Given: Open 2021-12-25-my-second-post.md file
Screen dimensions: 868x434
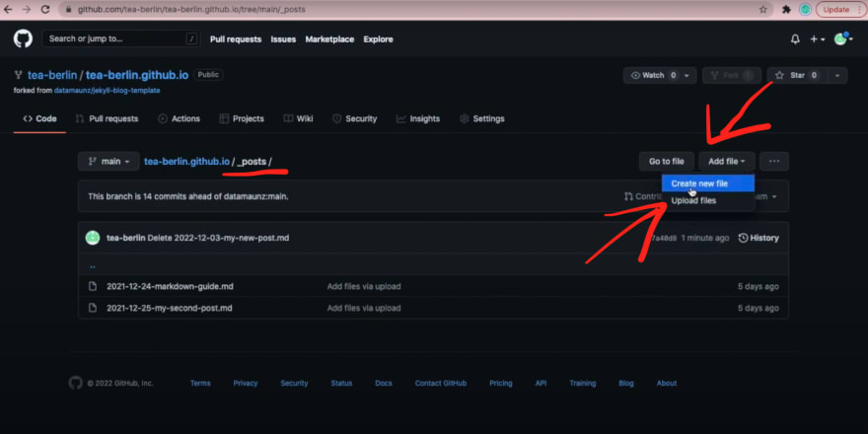Looking at the screenshot, I should [x=170, y=308].
